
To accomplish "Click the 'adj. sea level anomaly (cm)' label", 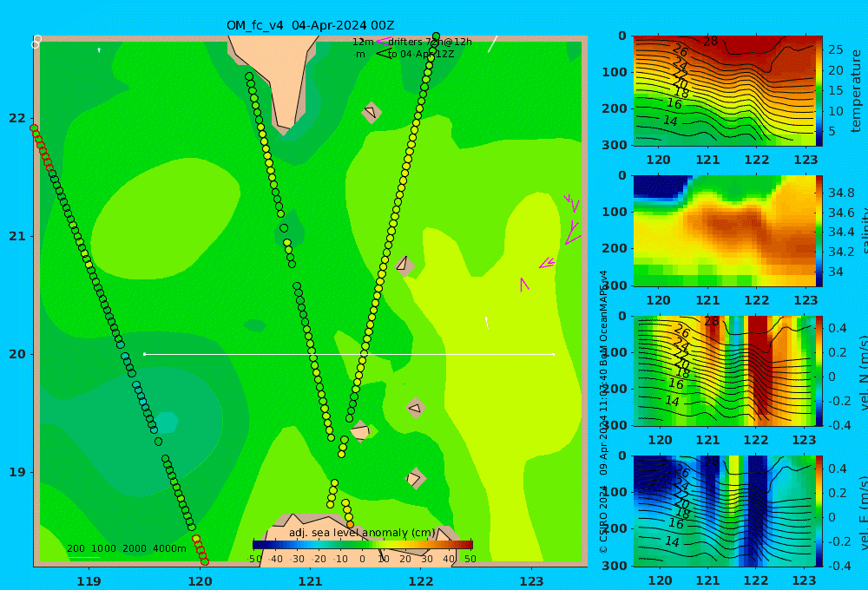I will point(362,533).
